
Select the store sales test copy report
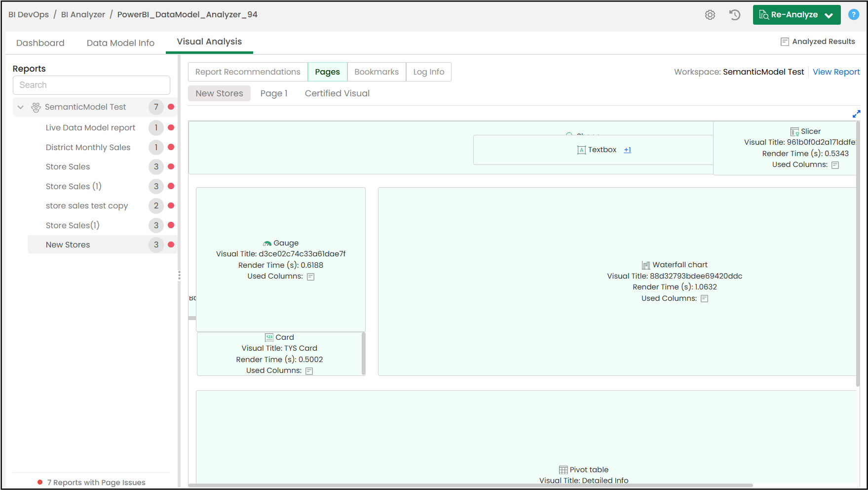point(87,206)
